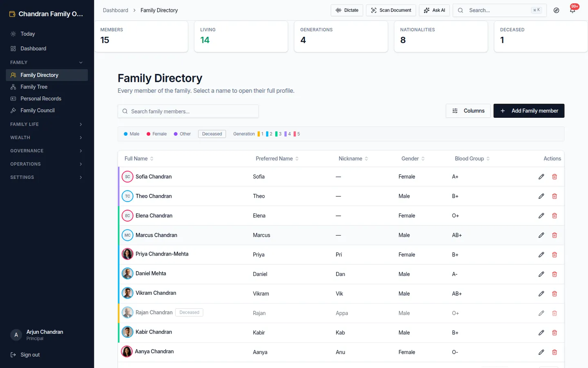The width and height of the screenshot is (588, 368).
Task: Toggle the Deceased filter chip
Action: tap(212, 134)
